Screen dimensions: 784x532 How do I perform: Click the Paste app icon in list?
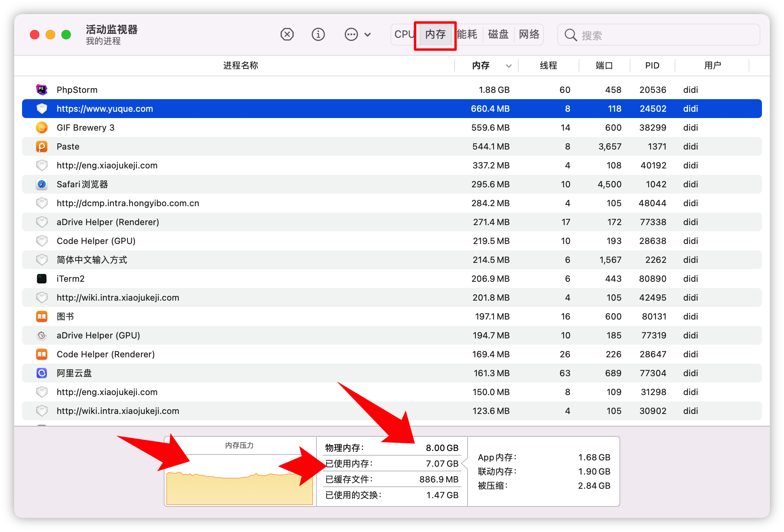pyautogui.click(x=42, y=146)
